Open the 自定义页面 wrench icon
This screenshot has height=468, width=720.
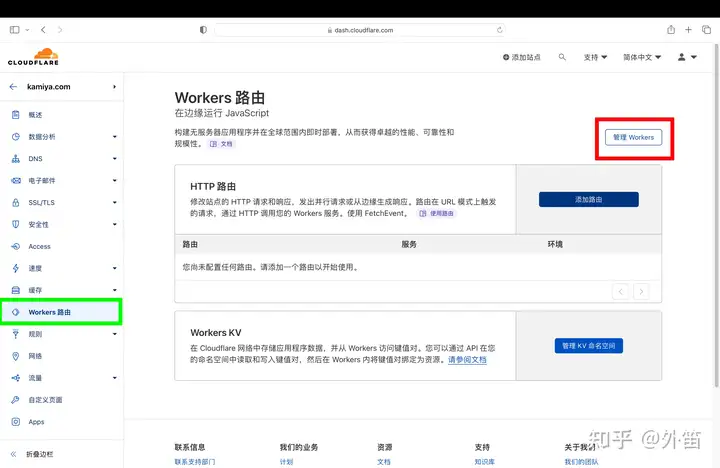[x=16, y=400]
